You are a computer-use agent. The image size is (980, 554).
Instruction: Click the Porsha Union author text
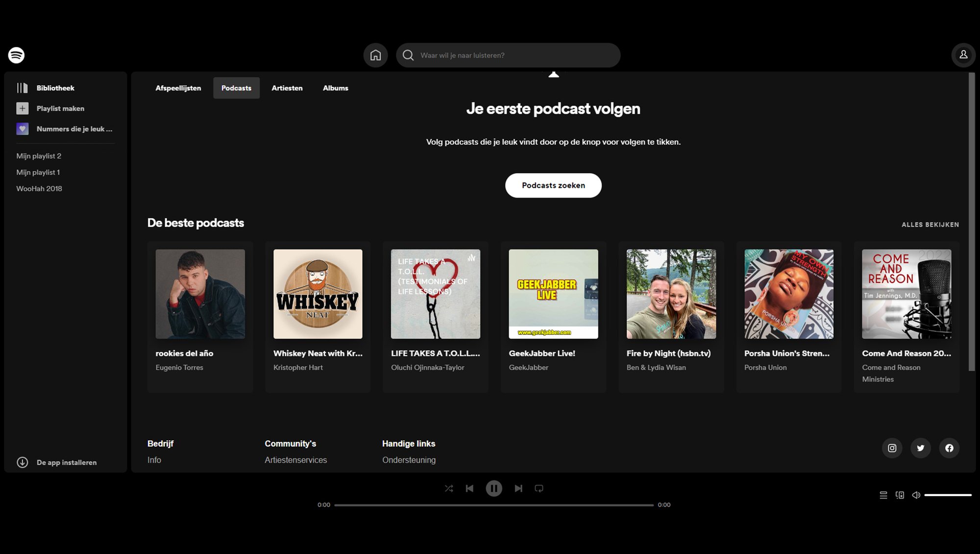tap(765, 367)
